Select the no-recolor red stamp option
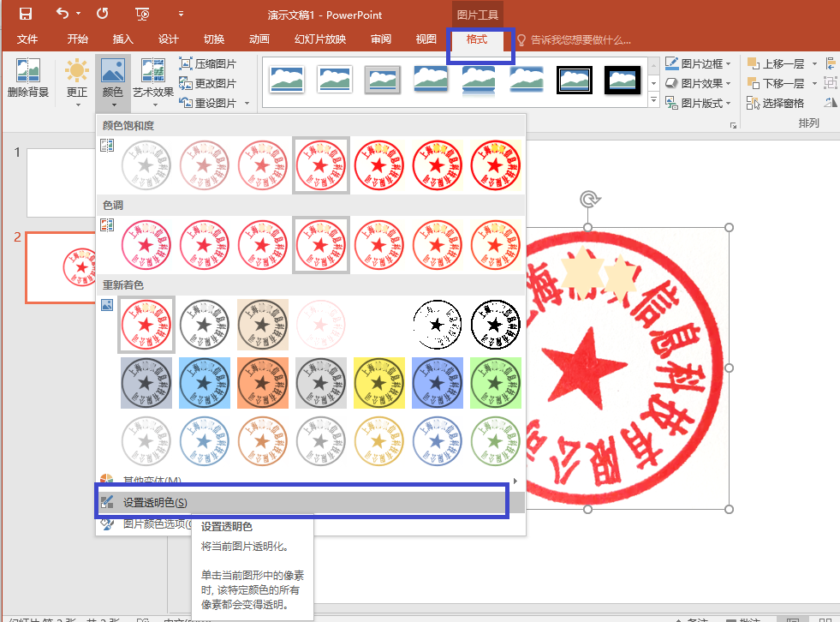Image resolution: width=840 pixels, height=622 pixels. [x=146, y=325]
